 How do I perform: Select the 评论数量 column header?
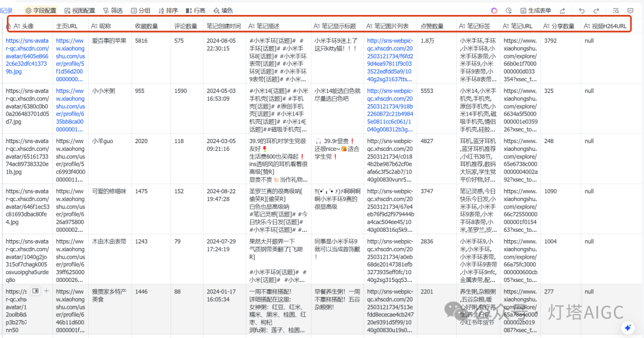(187, 26)
